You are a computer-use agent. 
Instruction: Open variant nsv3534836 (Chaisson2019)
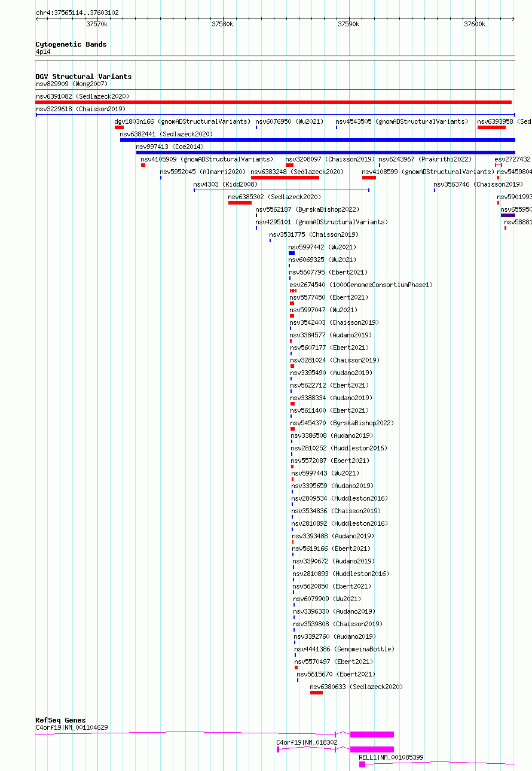tap(337, 511)
